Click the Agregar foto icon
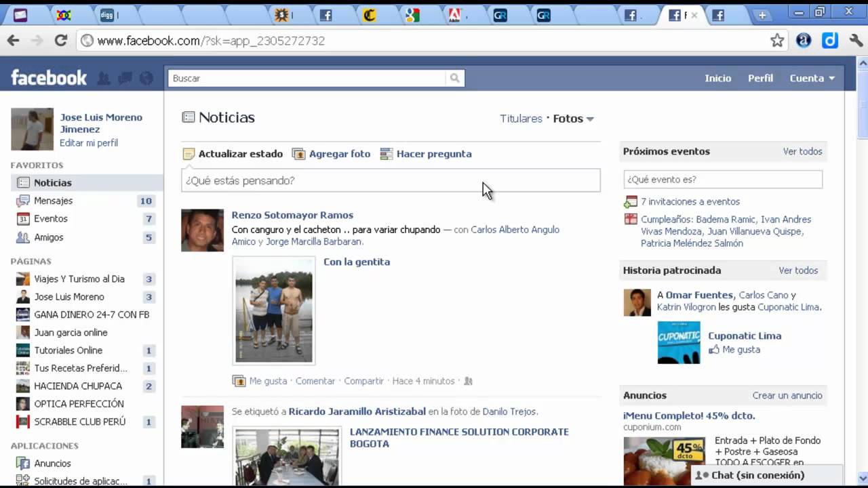 (x=298, y=154)
